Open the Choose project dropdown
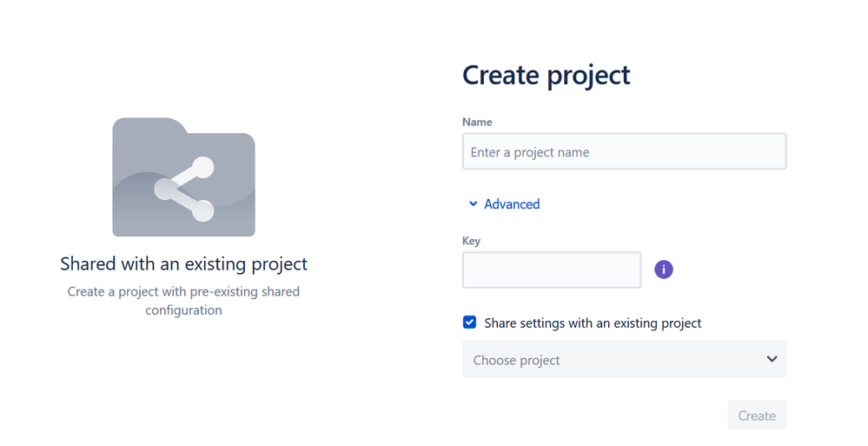The height and width of the screenshot is (446, 868). (624, 360)
